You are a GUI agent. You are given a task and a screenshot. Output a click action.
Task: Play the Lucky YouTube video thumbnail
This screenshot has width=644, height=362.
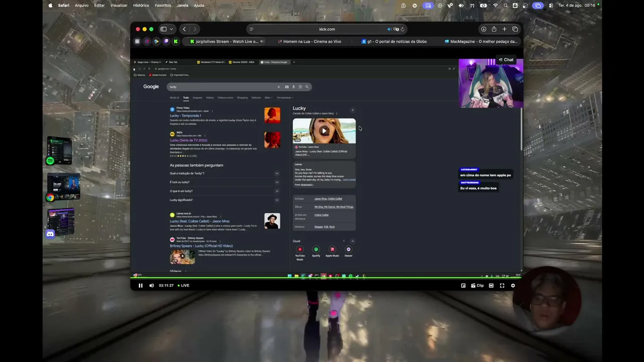[x=324, y=131]
